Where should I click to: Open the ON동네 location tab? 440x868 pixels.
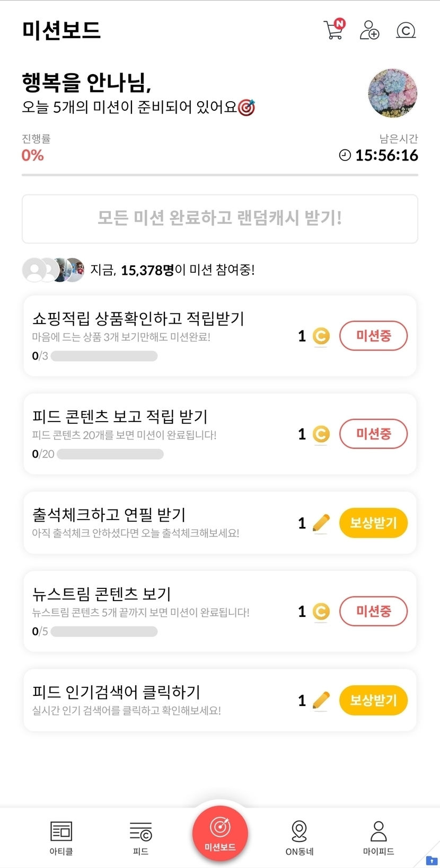(300, 837)
